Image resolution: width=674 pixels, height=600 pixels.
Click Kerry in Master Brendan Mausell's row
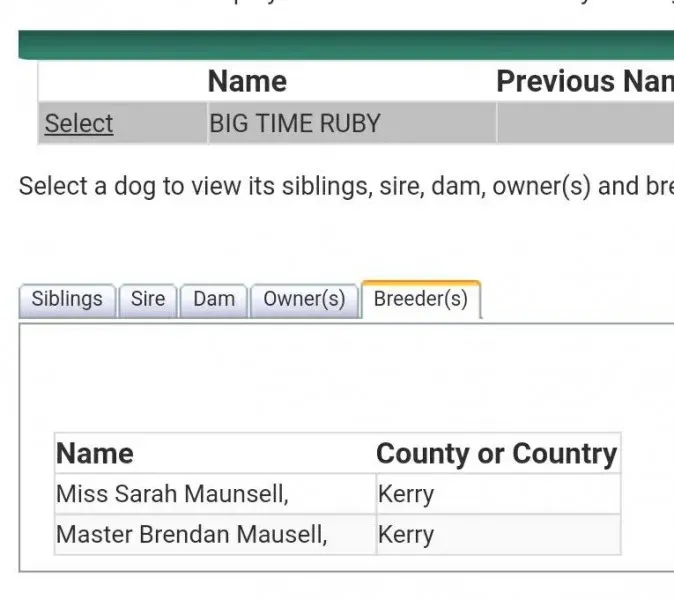(406, 534)
